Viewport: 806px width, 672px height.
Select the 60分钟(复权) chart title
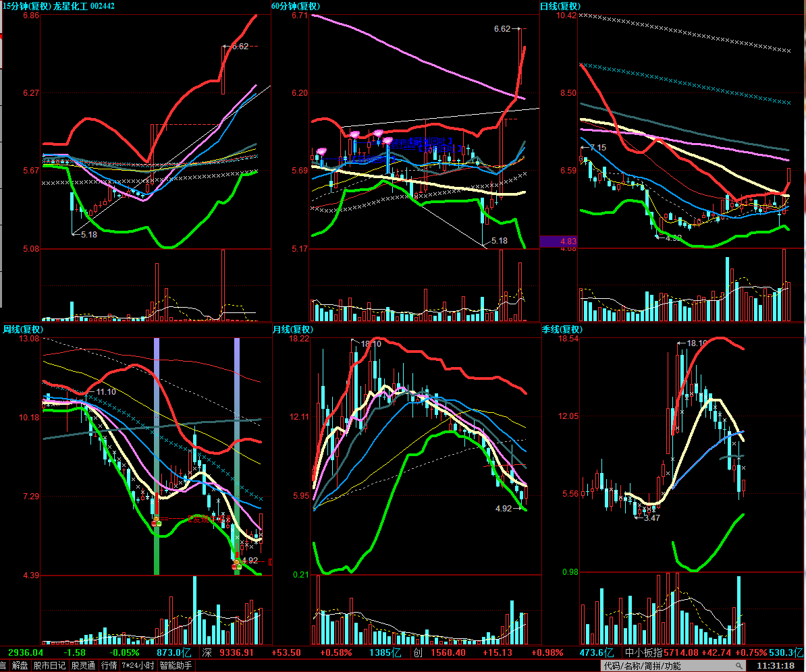click(x=296, y=6)
